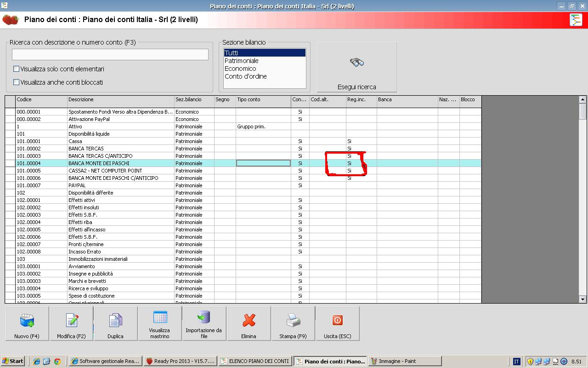Select row 'Spostamento Fondi Verso altra Dipendenza'
Viewport: 588px width, 368px height.
pos(243,112)
